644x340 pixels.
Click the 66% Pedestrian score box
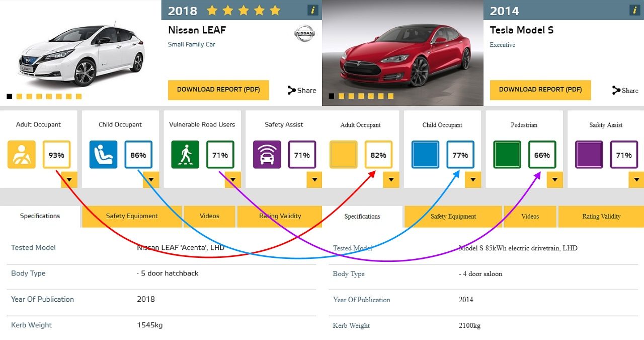point(542,155)
